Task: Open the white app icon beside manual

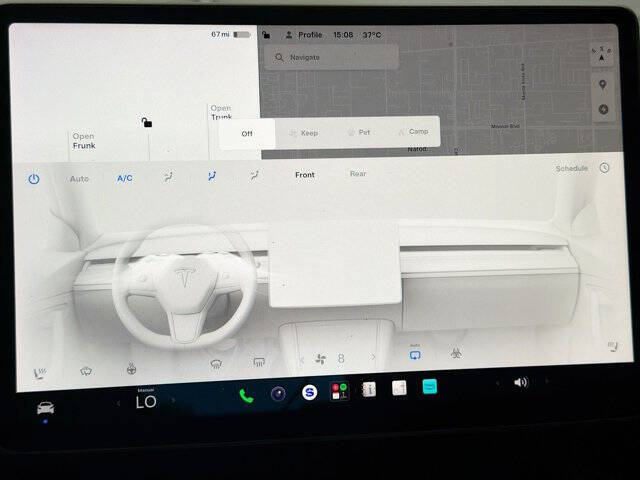Action: pyautogui.click(x=399, y=388)
